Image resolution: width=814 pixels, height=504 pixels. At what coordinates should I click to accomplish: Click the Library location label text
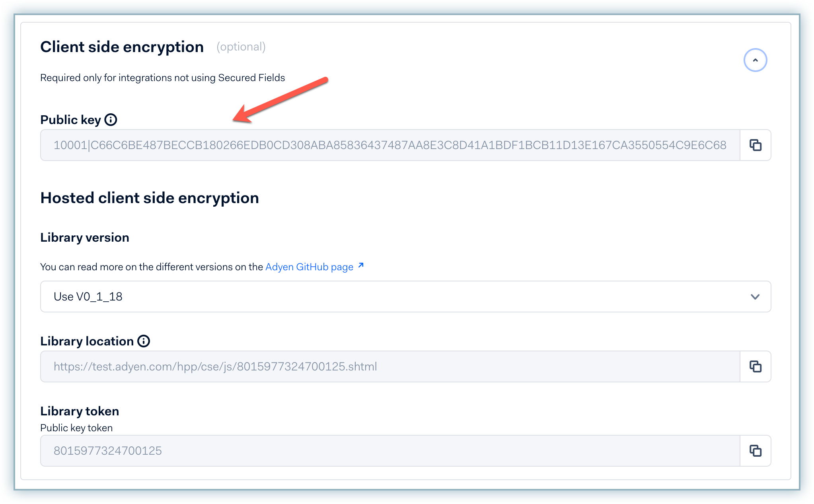[87, 341]
